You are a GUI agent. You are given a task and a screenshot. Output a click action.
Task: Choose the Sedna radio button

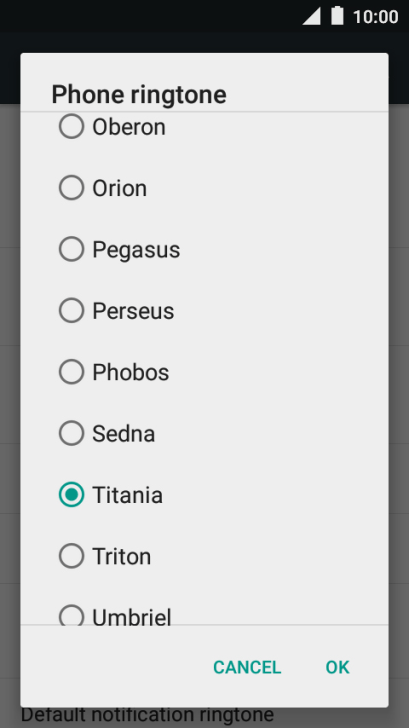pyautogui.click(x=71, y=433)
